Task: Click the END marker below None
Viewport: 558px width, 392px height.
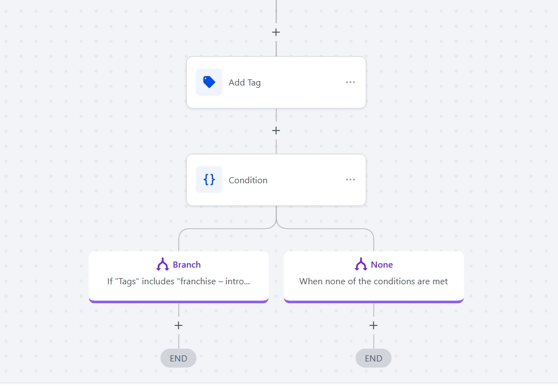Action: tap(373, 358)
